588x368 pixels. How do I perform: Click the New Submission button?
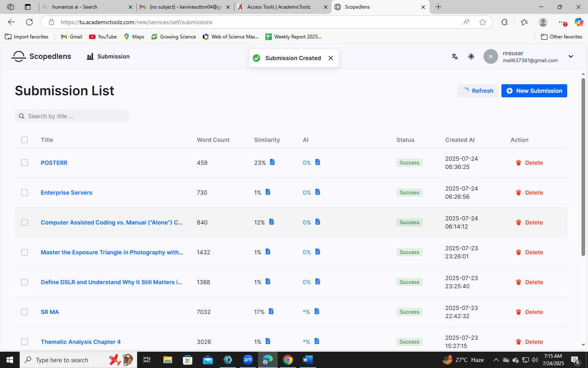(534, 91)
